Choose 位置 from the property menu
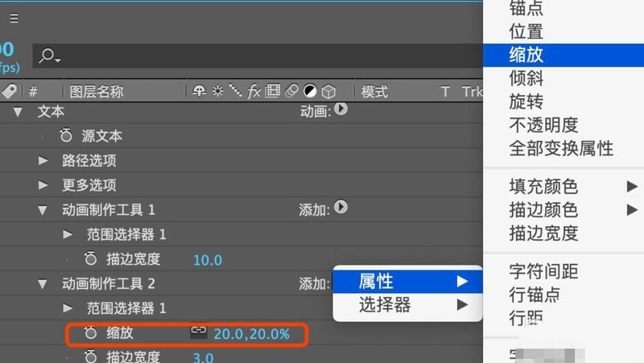The height and width of the screenshot is (363, 644). [x=563, y=31]
